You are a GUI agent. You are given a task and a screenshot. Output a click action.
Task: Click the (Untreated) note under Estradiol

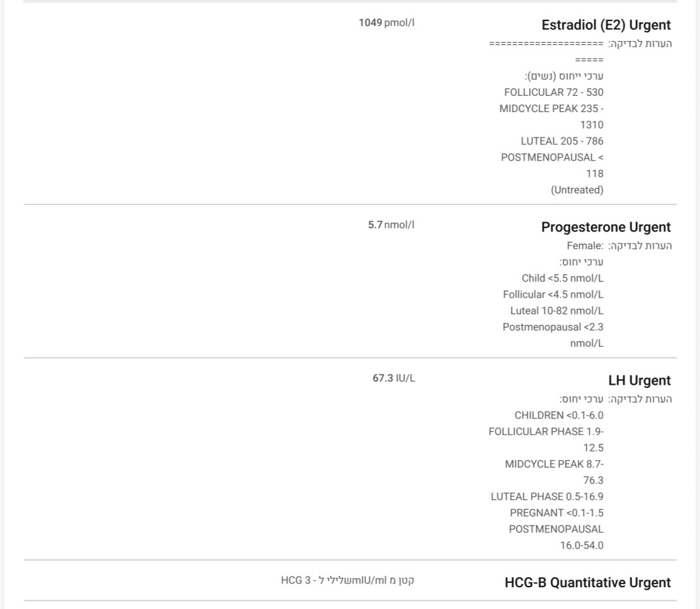577,190
